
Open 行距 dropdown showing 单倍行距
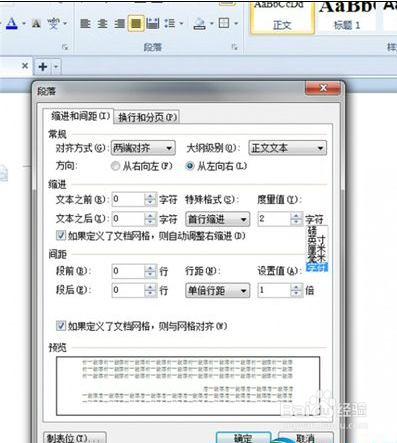(218, 290)
